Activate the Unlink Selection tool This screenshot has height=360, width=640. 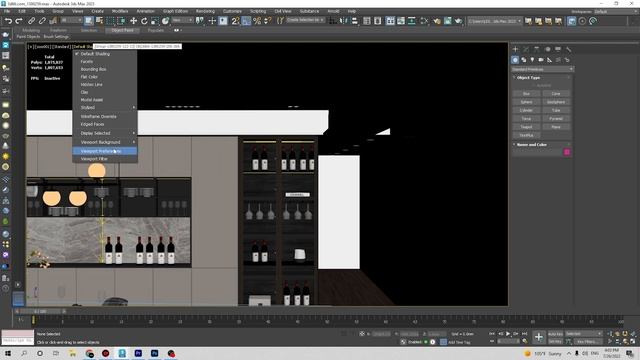click(x=42, y=21)
